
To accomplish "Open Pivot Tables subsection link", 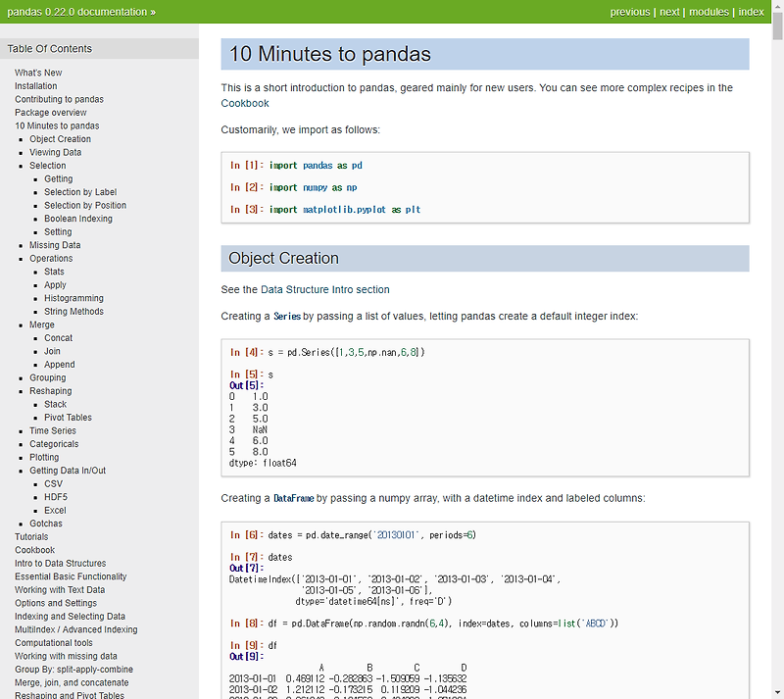I will point(68,418).
